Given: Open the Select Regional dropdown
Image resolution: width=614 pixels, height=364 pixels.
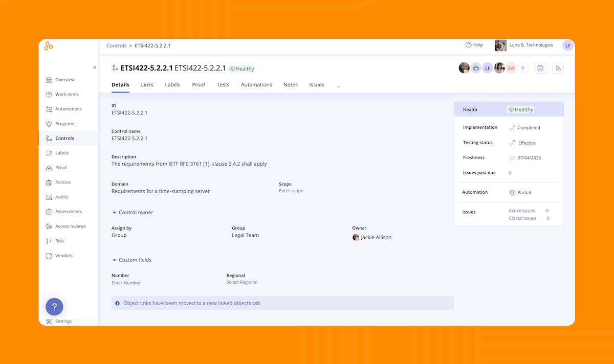Looking at the screenshot, I should (x=242, y=282).
